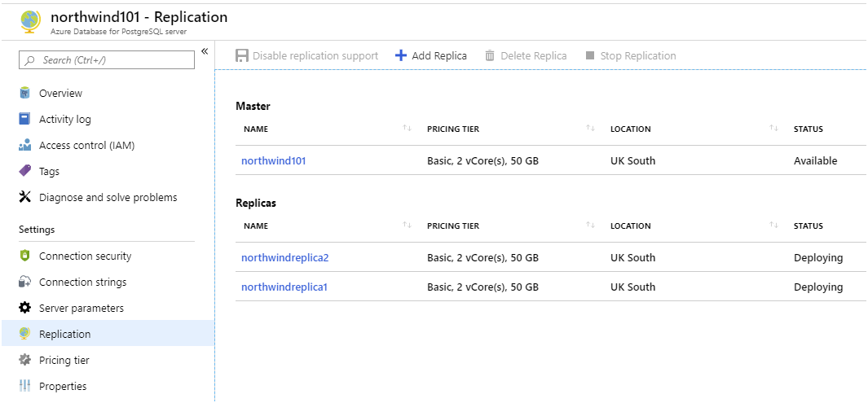
Task: Click the Overview database icon in sidebar
Action: point(24,93)
